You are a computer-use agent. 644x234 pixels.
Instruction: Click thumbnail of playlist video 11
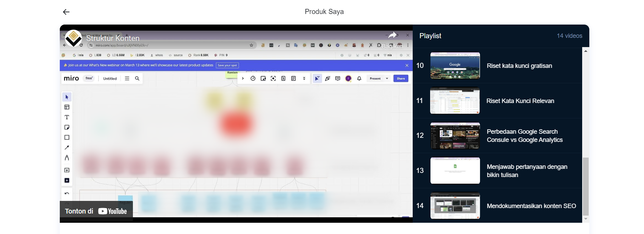coord(455,101)
